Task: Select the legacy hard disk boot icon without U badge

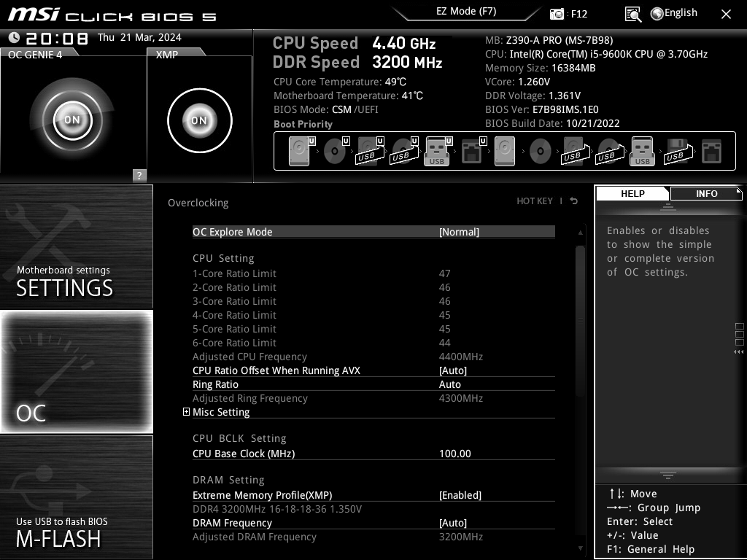Action: (505, 151)
